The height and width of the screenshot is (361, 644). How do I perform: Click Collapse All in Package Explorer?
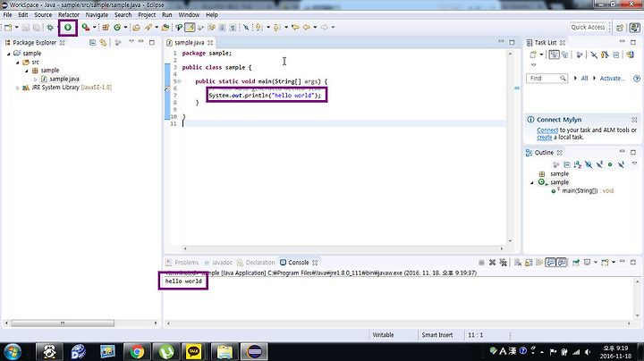pos(92,42)
